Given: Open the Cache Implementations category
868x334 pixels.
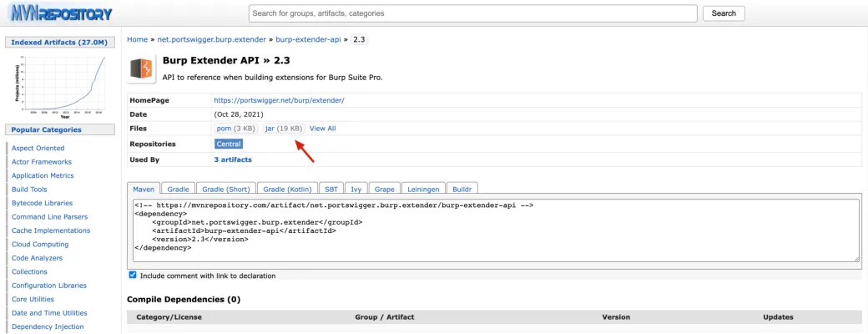Looking at the screenshot, I should (x=51, y=230).
